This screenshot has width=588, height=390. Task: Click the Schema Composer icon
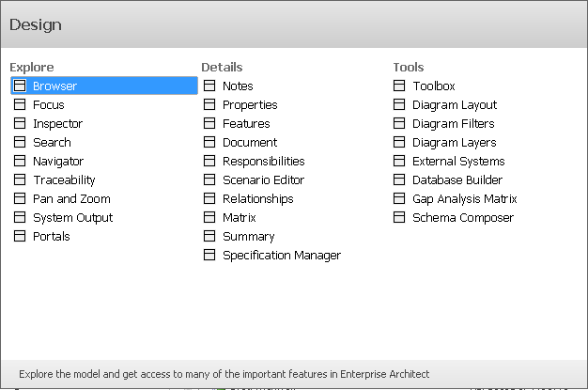click(x=399, y=218)
